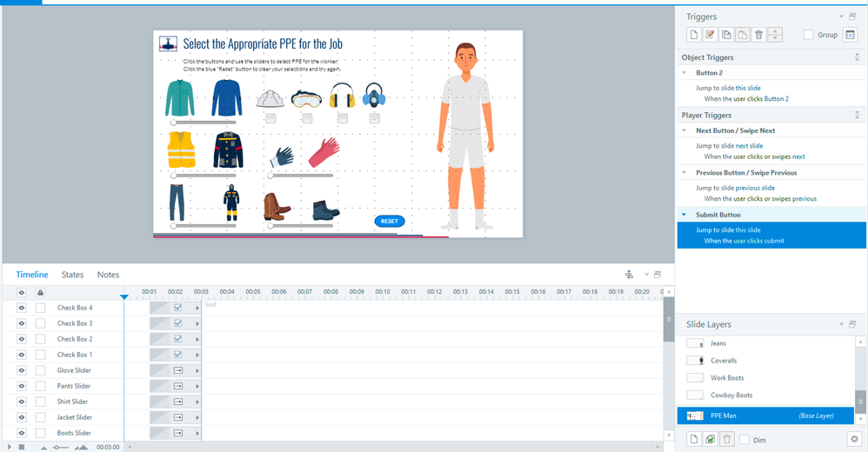Image resolution: width=868 pixels, height=452 pixels.
Task: Click 'previous slide' link in trigger
Action: coord(755,188)
